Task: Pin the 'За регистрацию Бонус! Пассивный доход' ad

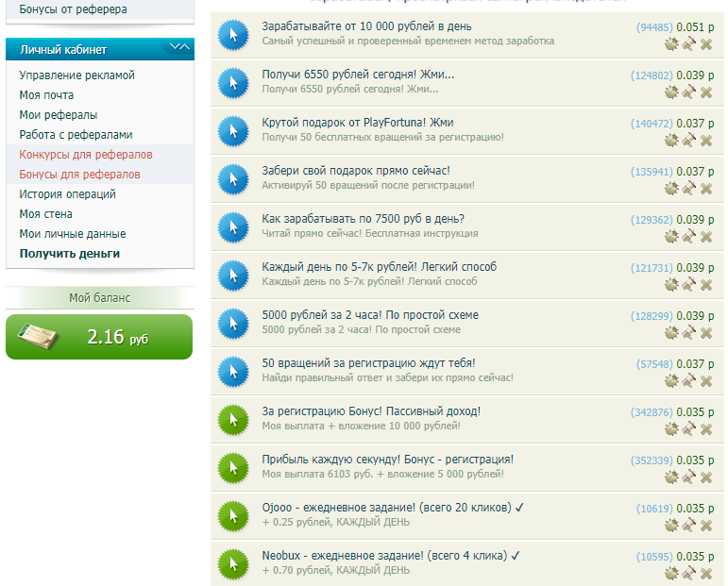Action: [688, 428]
